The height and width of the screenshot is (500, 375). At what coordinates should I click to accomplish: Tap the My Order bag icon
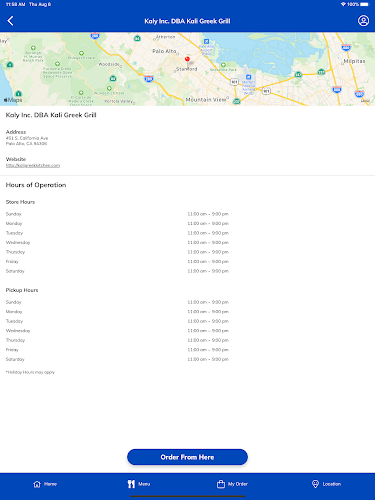[x=221, y=484]
